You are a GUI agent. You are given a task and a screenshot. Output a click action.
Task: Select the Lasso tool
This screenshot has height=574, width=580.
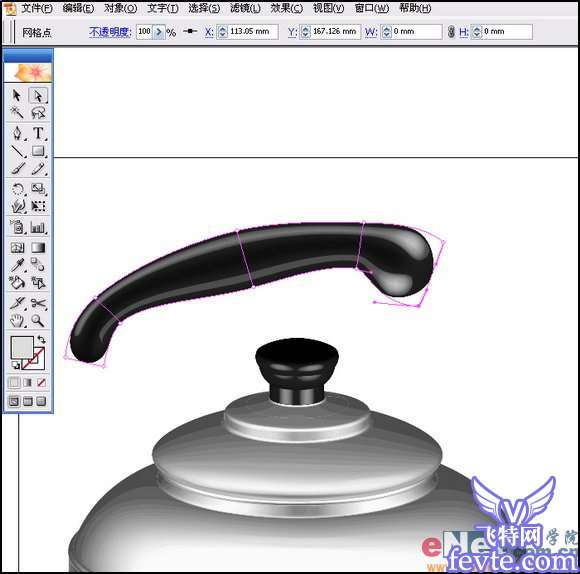pos(38,112)
